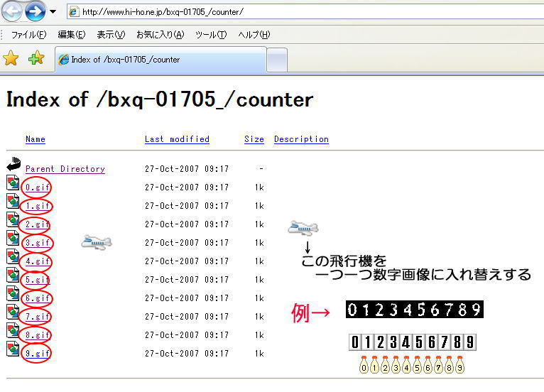Select the Index of /bxq-01705_/counter tab

(160, 60)
